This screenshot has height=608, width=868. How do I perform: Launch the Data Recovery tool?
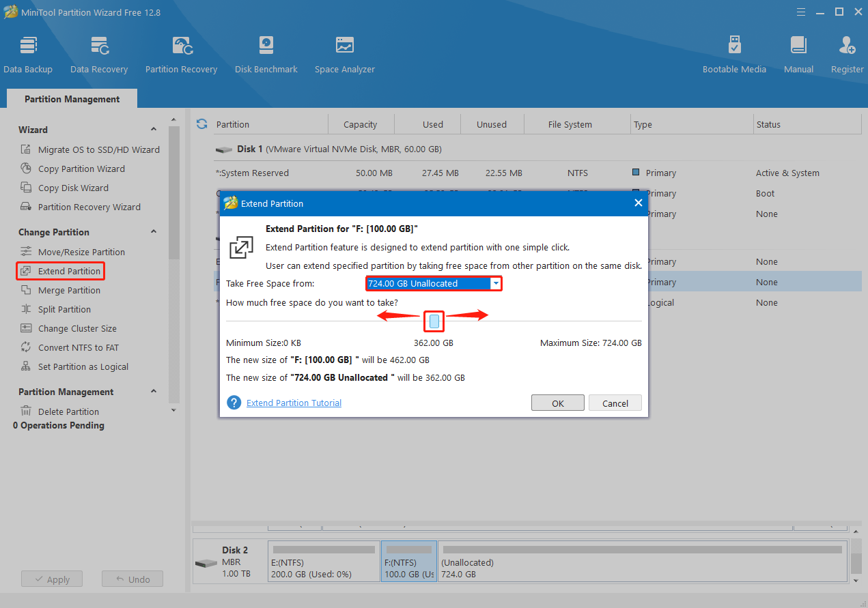click(99, 55)
